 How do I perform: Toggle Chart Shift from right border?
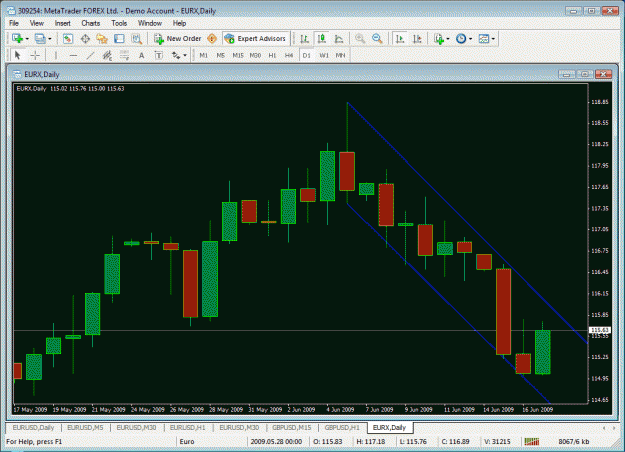(x=417, y=39)
